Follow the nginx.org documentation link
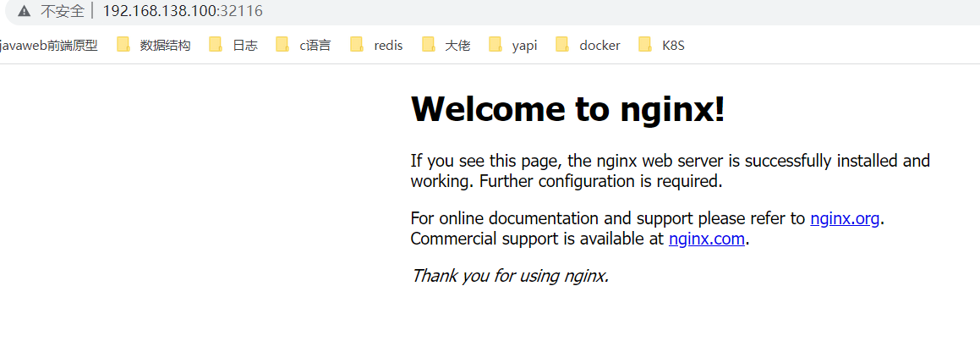Screen dimensions: 980x352 (845, 219)
